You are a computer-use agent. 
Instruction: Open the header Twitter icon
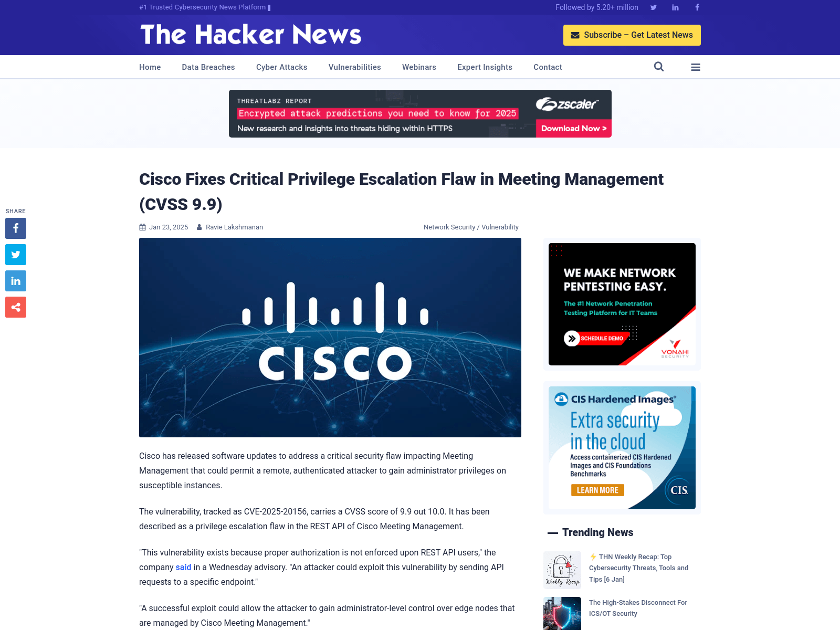coord(654,7)
